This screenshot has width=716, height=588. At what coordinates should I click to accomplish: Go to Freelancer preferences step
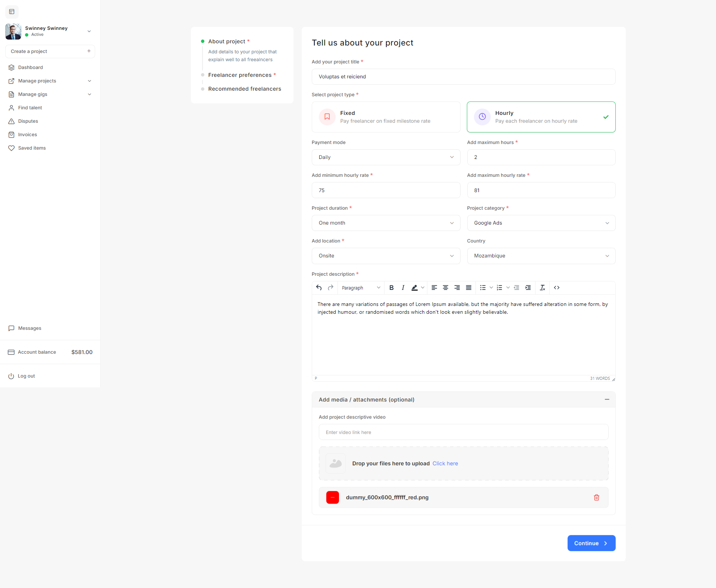click(240, 75)
